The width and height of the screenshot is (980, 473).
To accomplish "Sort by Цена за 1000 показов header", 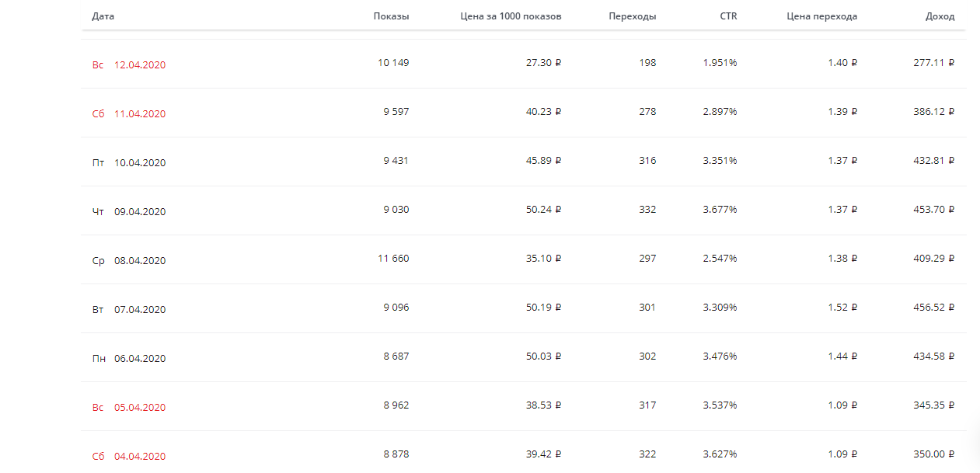I will click(511, 16).
